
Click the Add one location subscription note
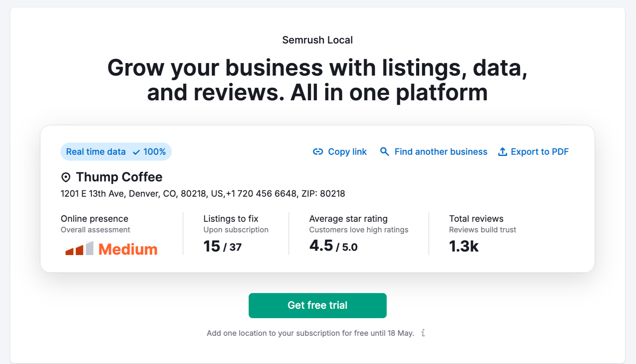point(310,333)
